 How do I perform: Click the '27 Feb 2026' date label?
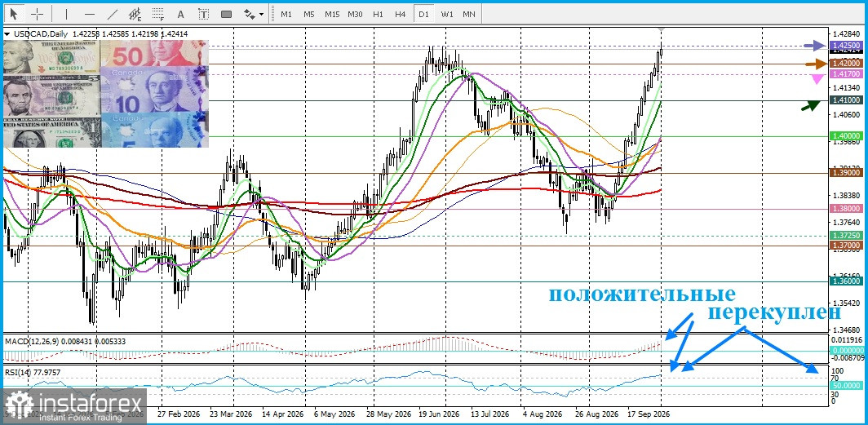coord(178,414)
